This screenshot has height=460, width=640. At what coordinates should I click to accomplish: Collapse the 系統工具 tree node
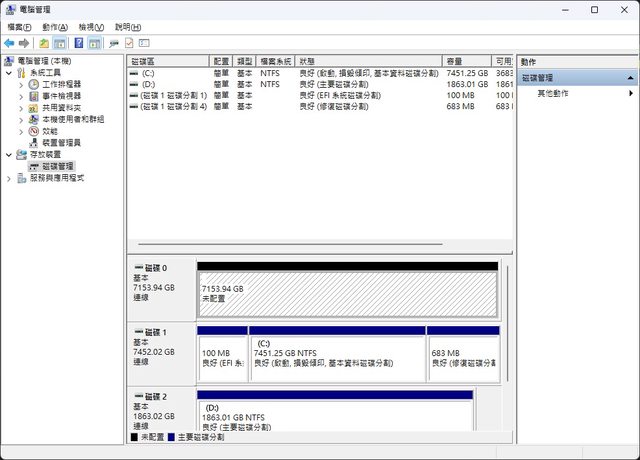click(x=9, y=73)
